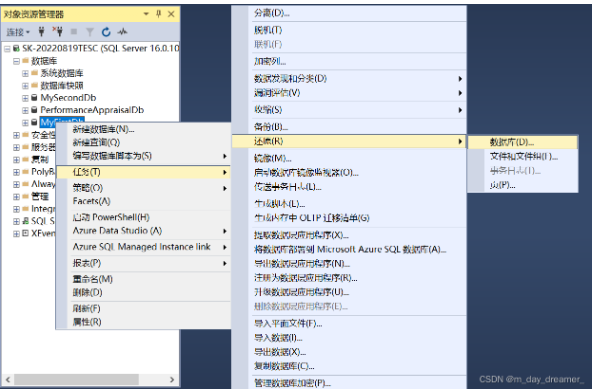Click the blue refresh icon in toolbar

(x=106, y=32)
